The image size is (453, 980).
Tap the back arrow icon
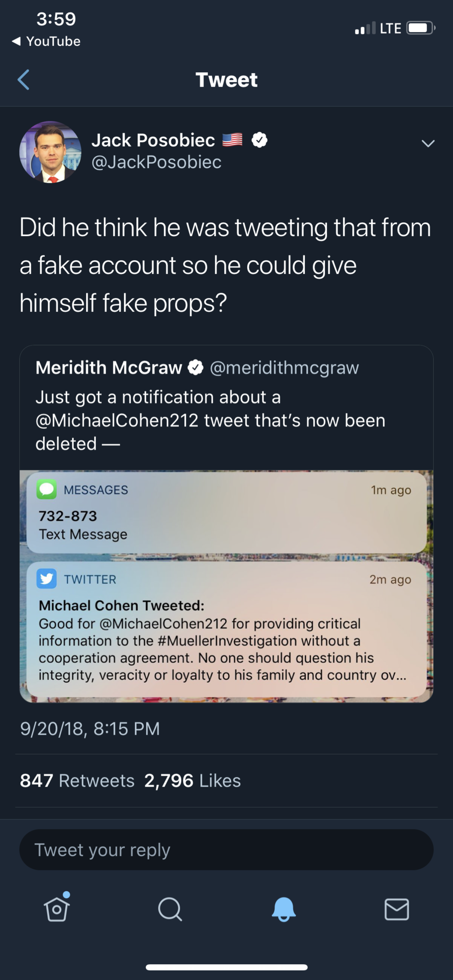click(24, 80)
